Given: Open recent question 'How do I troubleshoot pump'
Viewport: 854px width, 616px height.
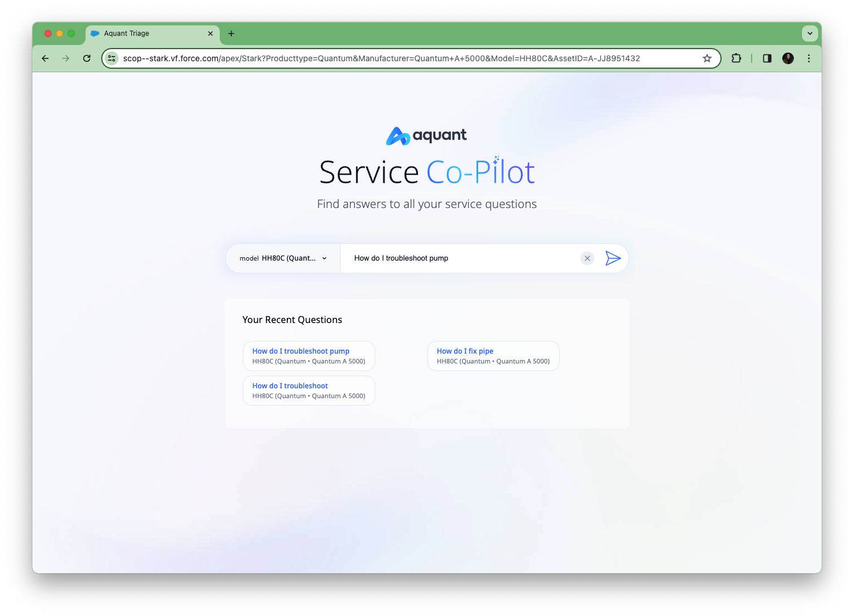Looking at the screenshot, I should 309,356.
